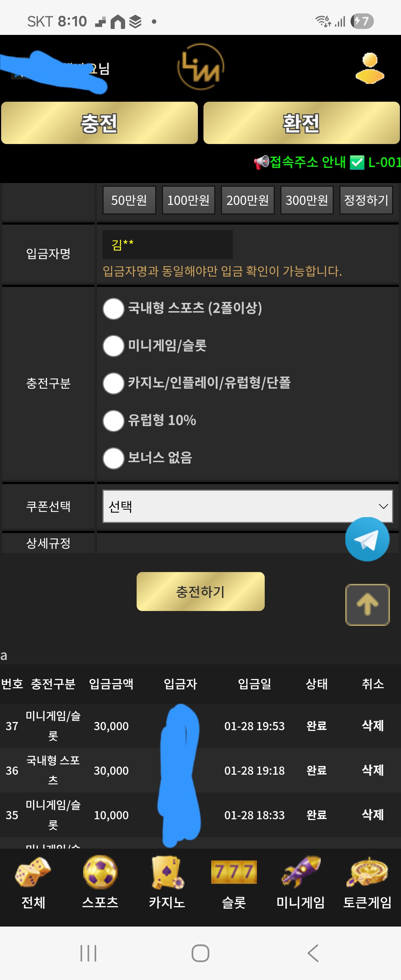Switch to the 충전 tab
Viewport: 401px width, 980px height.
pos(99,123)
